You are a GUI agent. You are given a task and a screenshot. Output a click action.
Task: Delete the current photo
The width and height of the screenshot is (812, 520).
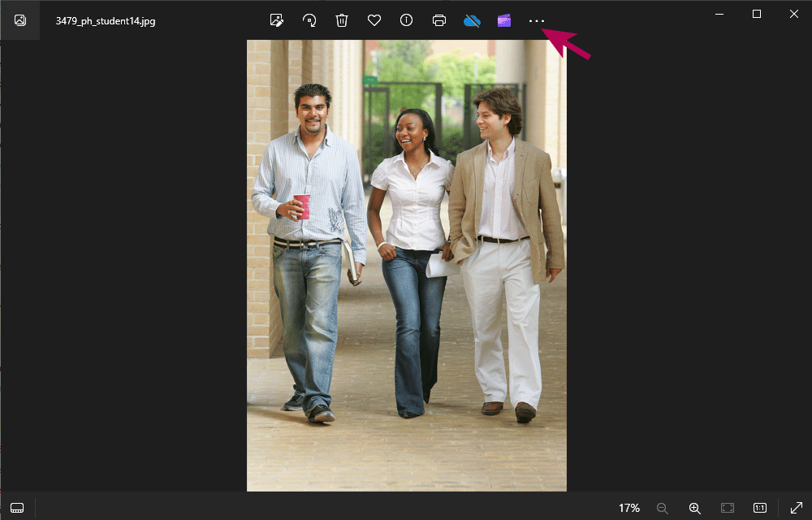pyautogui.click(x=342, y=20)
